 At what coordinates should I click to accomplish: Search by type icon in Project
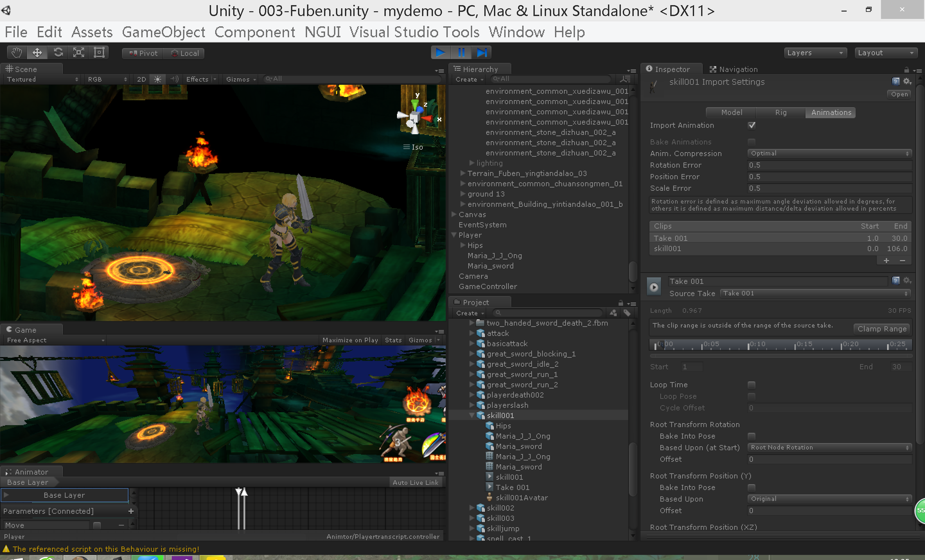pos(613,313)
